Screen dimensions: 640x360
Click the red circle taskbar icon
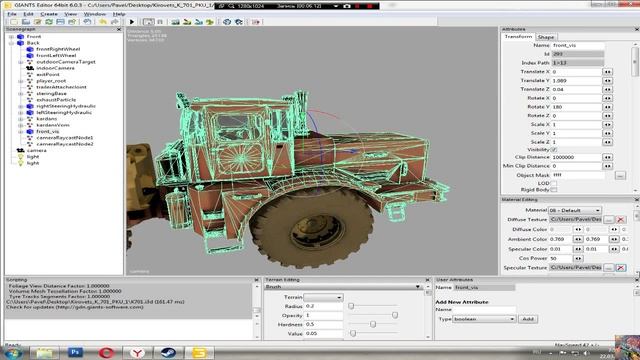point(106,352)
